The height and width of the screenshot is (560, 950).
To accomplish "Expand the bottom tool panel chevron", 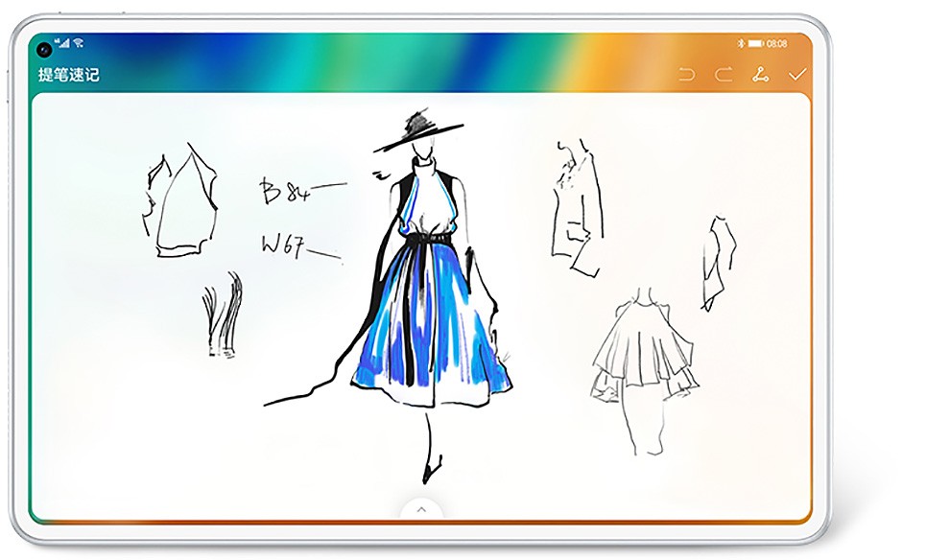I will point(420,510).
